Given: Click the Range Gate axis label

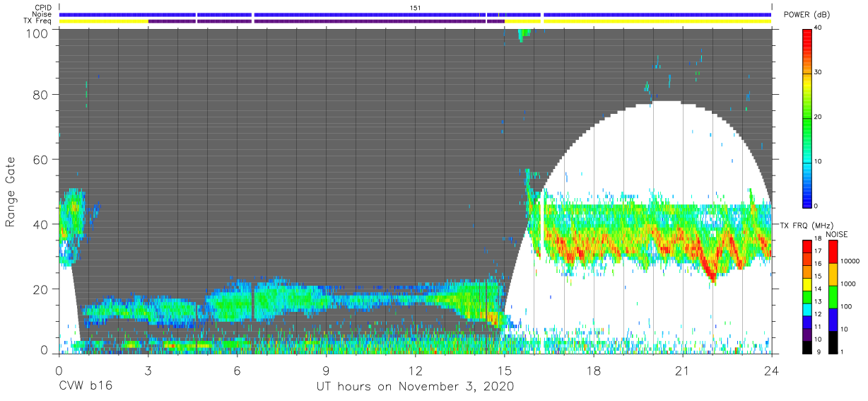Looking at the screenshot, I should (x=11, y=192).
